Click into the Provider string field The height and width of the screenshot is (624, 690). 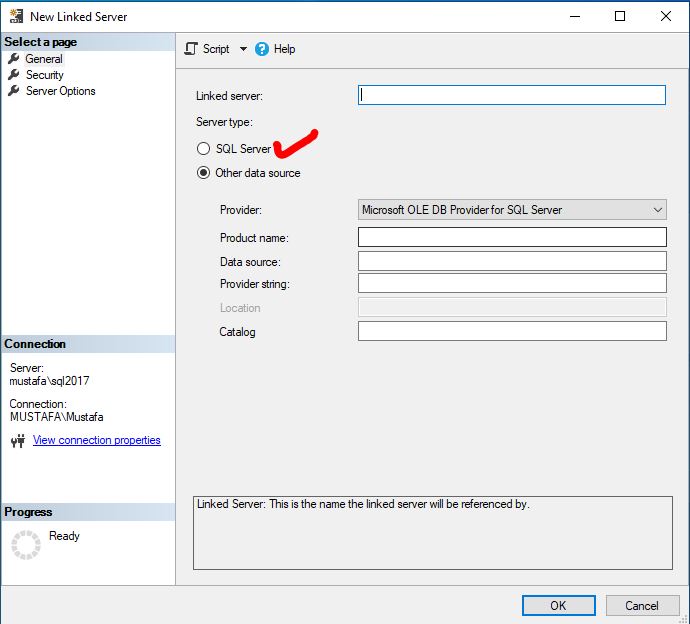(512, 283)
